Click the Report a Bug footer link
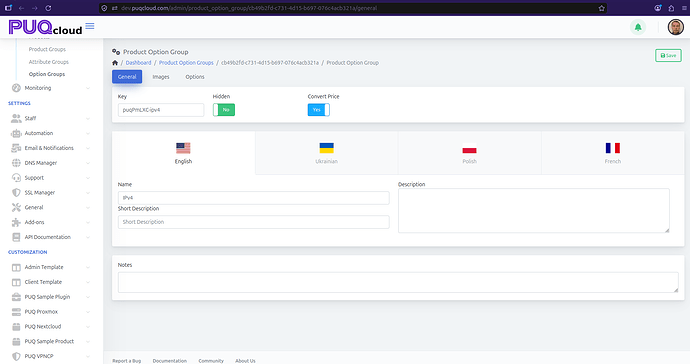Image resolution: width=690 pixels, height=364 pixels. [x=127, y=361]
